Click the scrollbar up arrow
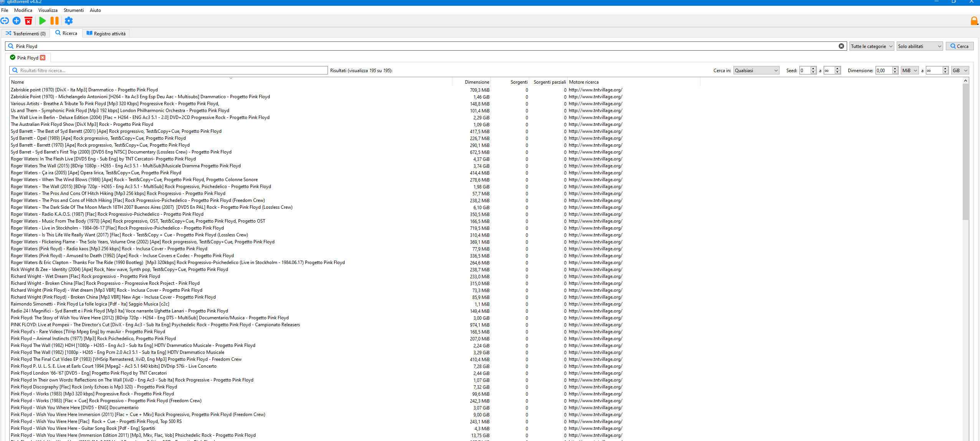This screenshot has width=980, height=441. coord(965,81)
